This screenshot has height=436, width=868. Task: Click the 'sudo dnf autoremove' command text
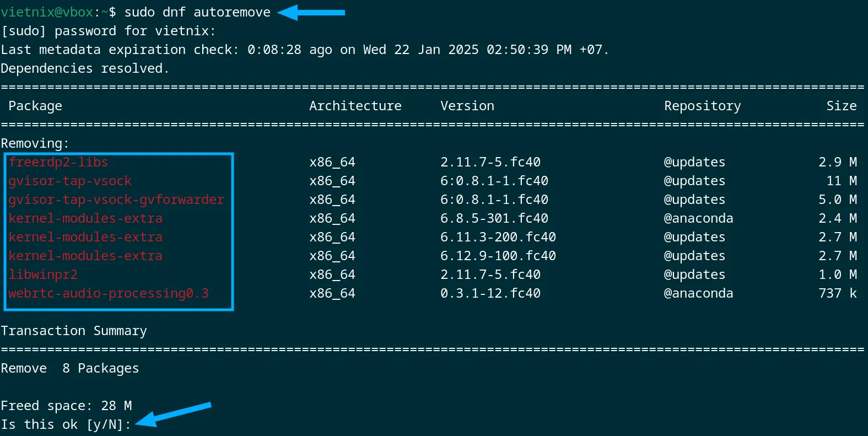[x=197, y=12]
